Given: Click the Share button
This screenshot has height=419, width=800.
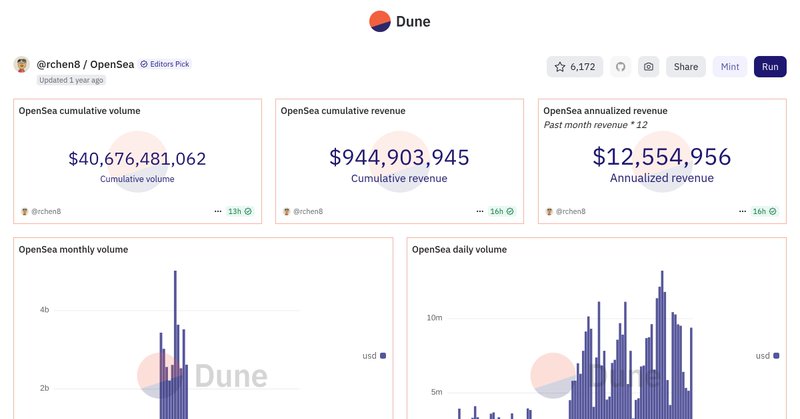Looking at the screenshot, I should [x=686, y=67].
